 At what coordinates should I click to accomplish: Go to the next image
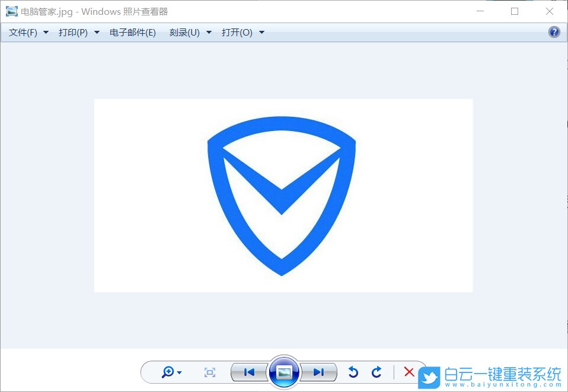(319, 372)
